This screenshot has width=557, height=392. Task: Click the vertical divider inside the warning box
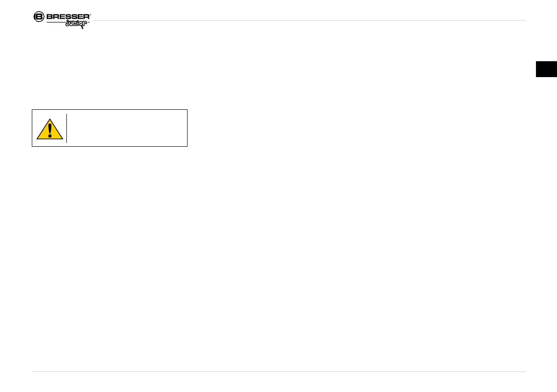pyautogui.click(x=66, y=128)
